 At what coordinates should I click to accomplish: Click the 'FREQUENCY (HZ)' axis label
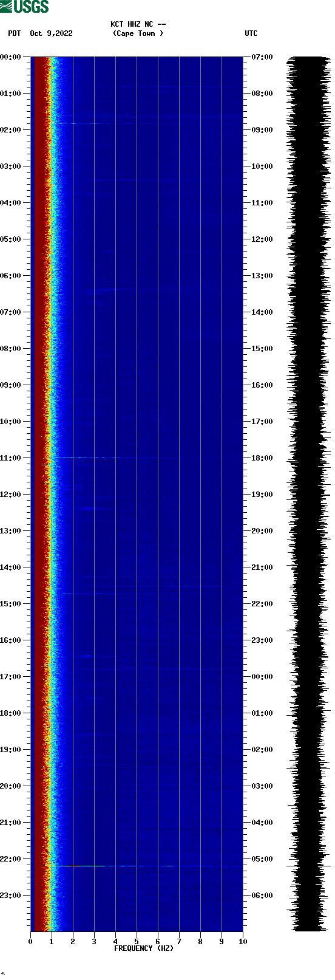(144, 948)
